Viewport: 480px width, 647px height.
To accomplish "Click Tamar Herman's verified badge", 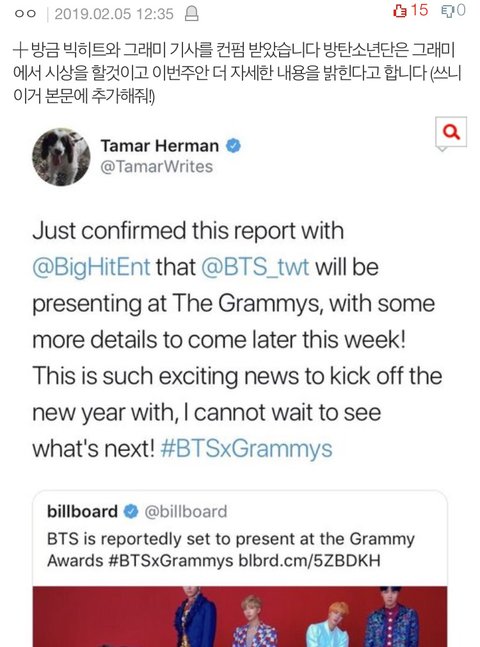I will pos(233,146).
